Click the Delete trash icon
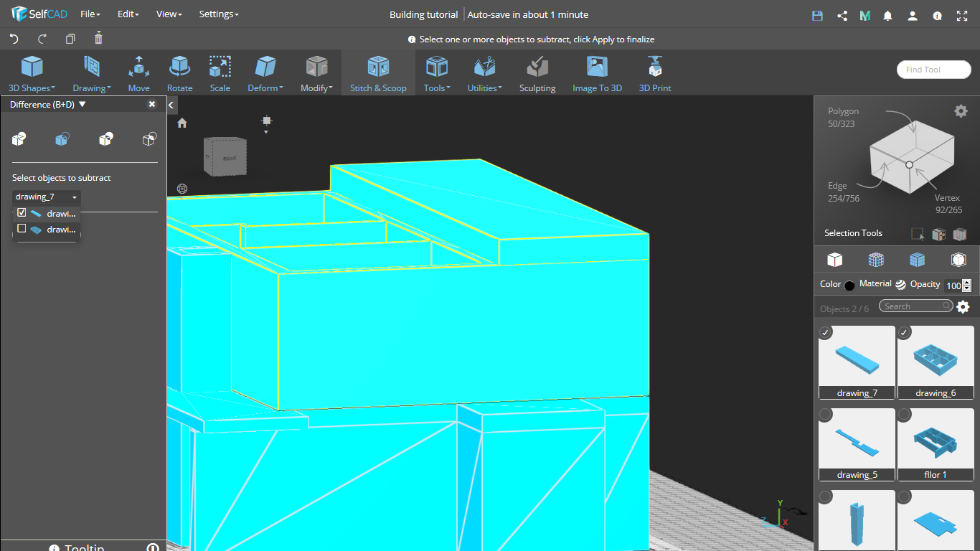 (98, 38)
